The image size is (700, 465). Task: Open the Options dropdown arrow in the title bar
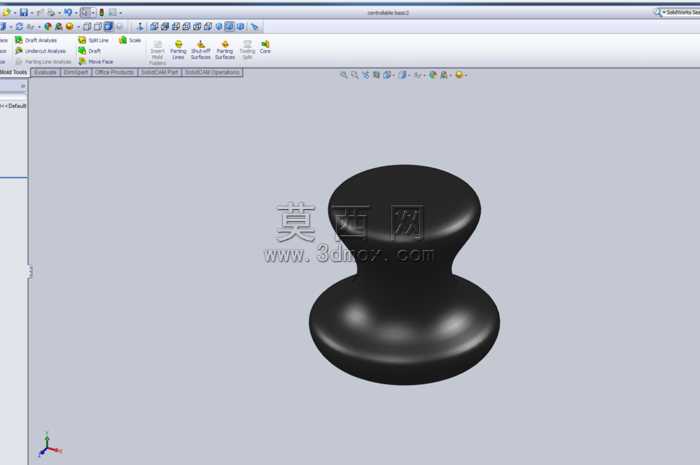click(120, 13)
